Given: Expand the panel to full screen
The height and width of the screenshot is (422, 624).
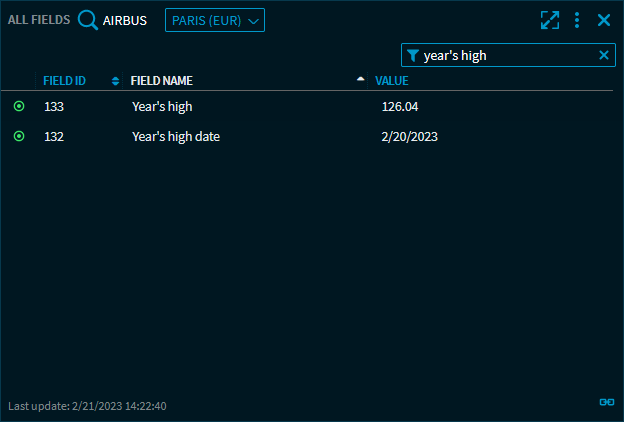Looking at the screenshot, I should tap(549, 20).
